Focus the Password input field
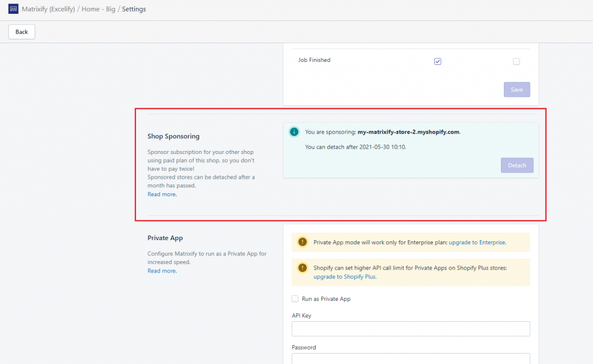The height and width of the screenshot is (364, 593). coord(411,359)
